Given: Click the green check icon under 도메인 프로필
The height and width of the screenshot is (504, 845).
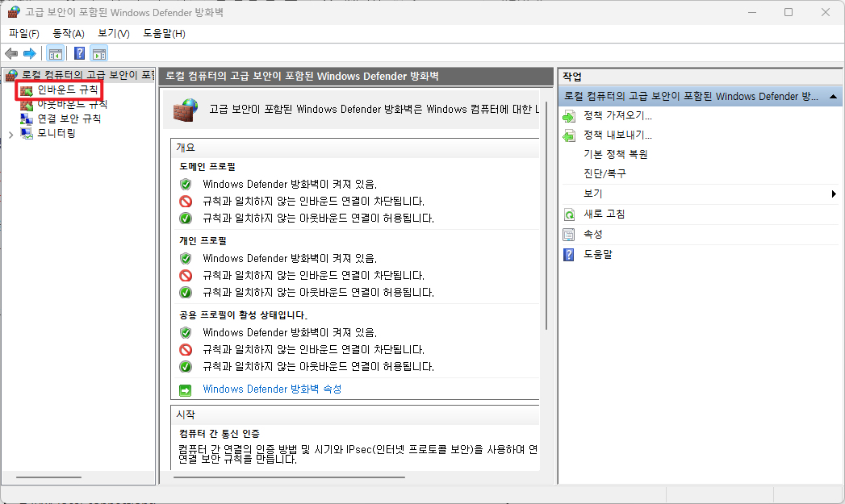Looking at the screenshot, I should click(186, 219).
